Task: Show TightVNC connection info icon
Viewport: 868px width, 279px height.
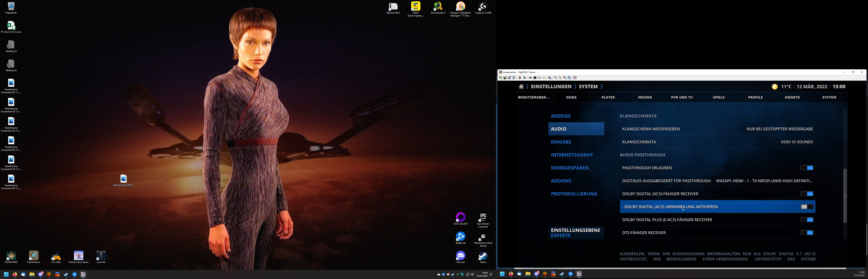Action: point(514,78)
